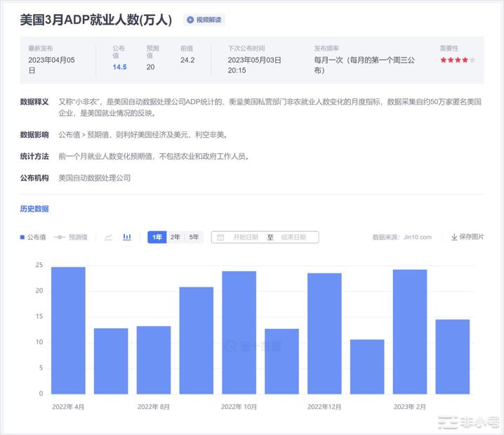Toggle the 预测值 legend series
504x435 pixels.
point(70,237)
